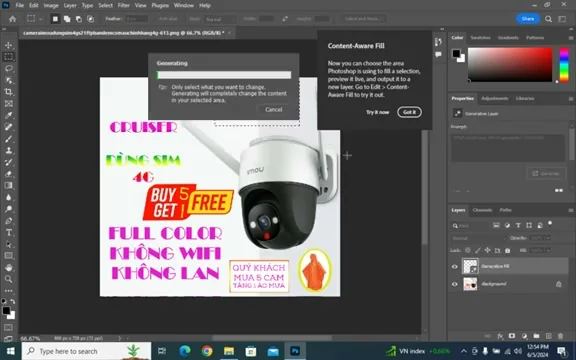This screenshot has height=360, width=576.
Task: Add a layer mask in Layers panel
Action: pos(512,336)
